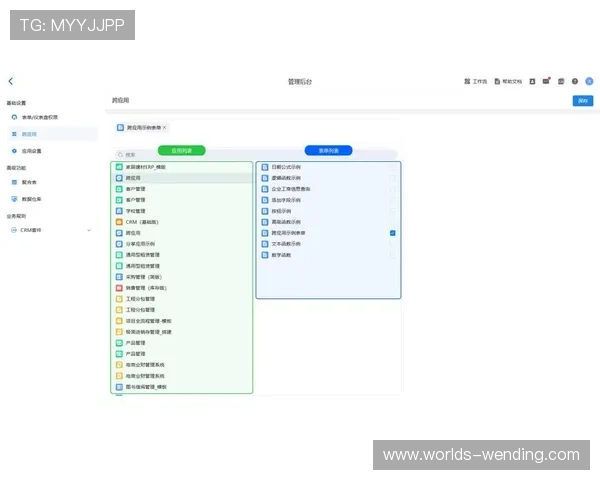Tick the 日期公式示例 checkbox

(x=393, y=167)
